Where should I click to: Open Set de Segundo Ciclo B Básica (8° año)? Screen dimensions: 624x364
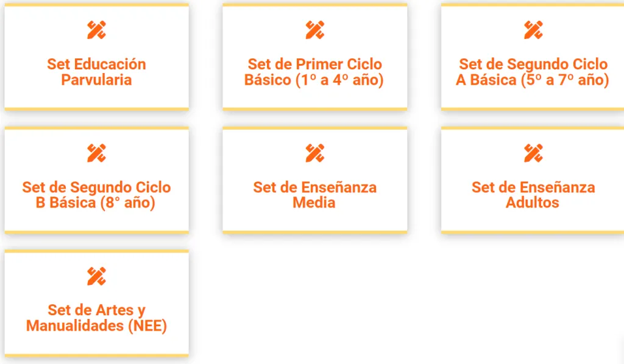click(96, 195)
